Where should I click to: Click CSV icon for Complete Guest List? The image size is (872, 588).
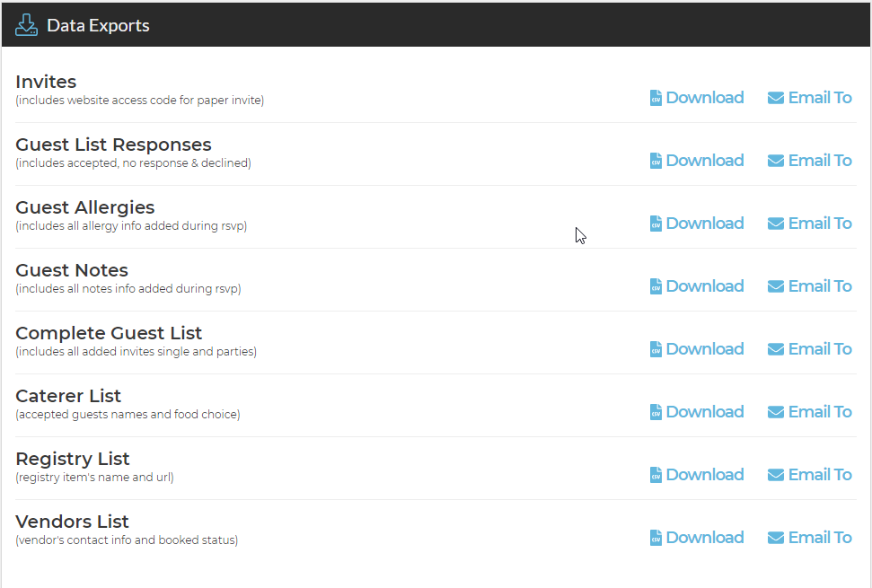pyautogui.click(x=656, y=349)
